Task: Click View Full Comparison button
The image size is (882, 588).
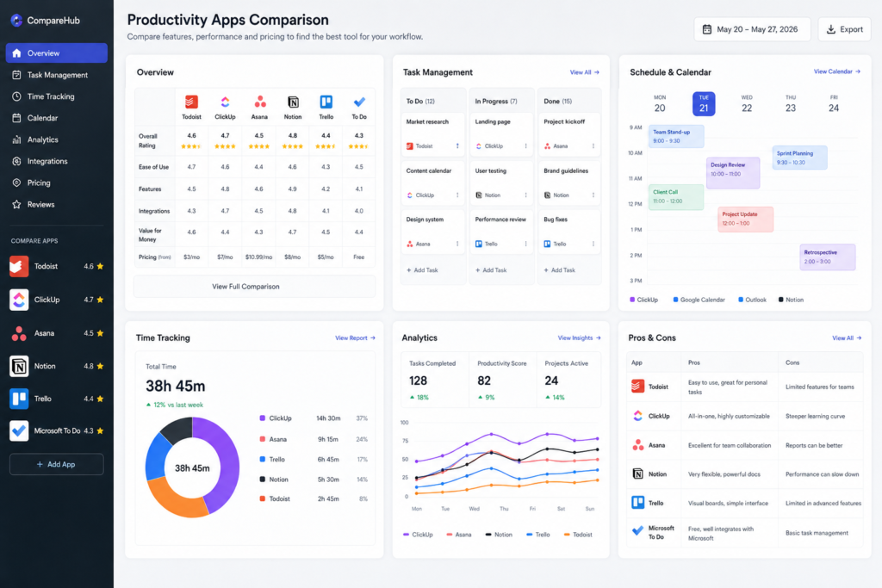Action: [254, 286]
